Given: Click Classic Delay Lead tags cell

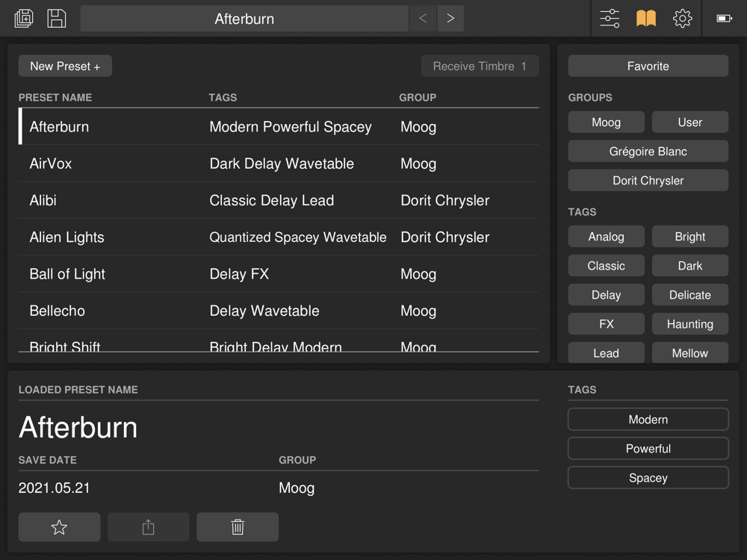Looking at the screenshot, I should click(x=272, y=200).
